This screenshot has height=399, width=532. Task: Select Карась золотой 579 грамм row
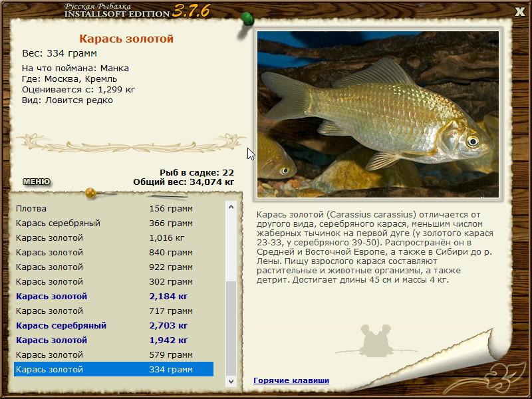(114, 354)
